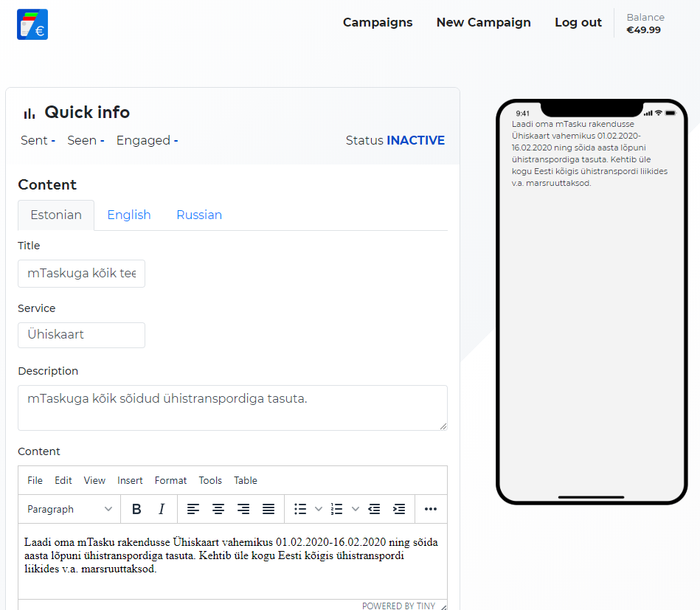
Task: Toggle bold formatting in editor toolbar
Action: (136, 509)
